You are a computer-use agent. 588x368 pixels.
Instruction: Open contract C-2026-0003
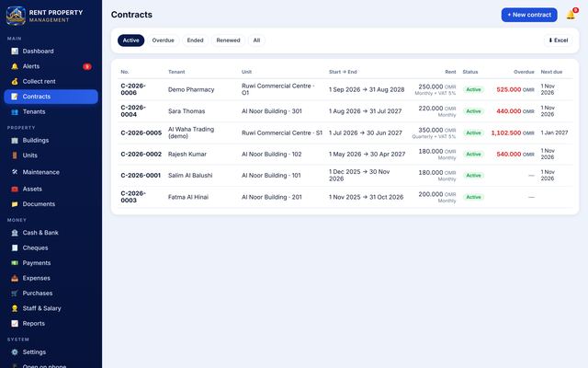tap(133, 197)
